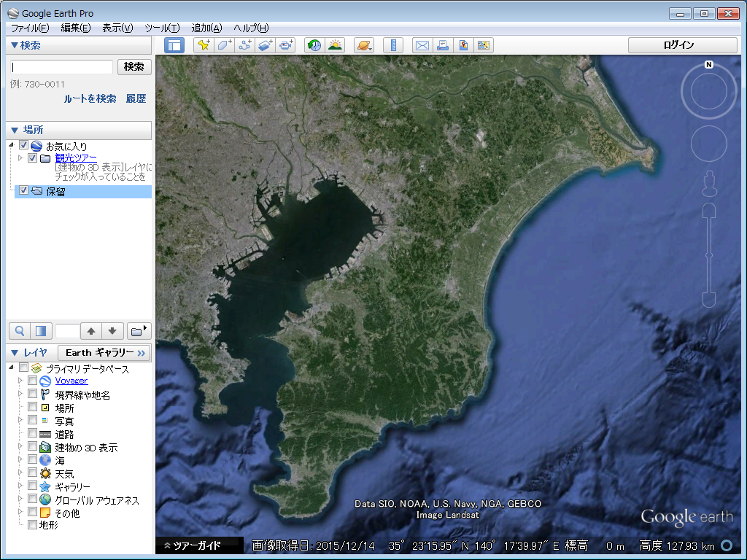Open the 編集(E) menu

coord(76,28)
